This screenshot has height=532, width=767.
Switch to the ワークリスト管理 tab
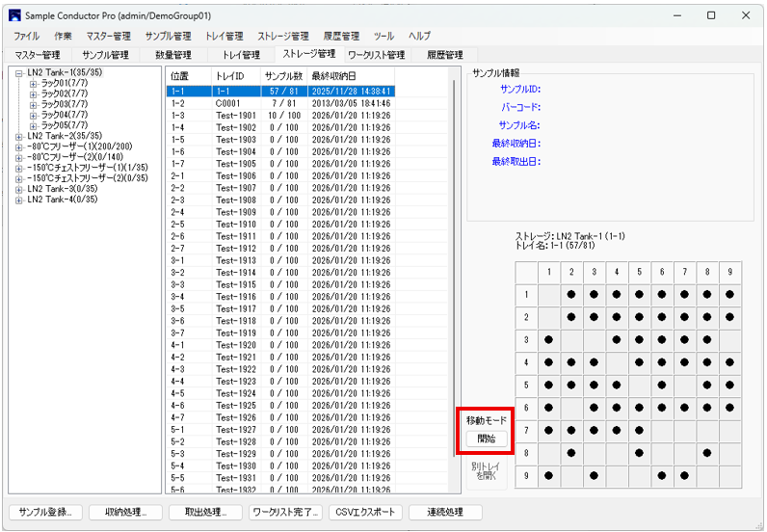376,55
